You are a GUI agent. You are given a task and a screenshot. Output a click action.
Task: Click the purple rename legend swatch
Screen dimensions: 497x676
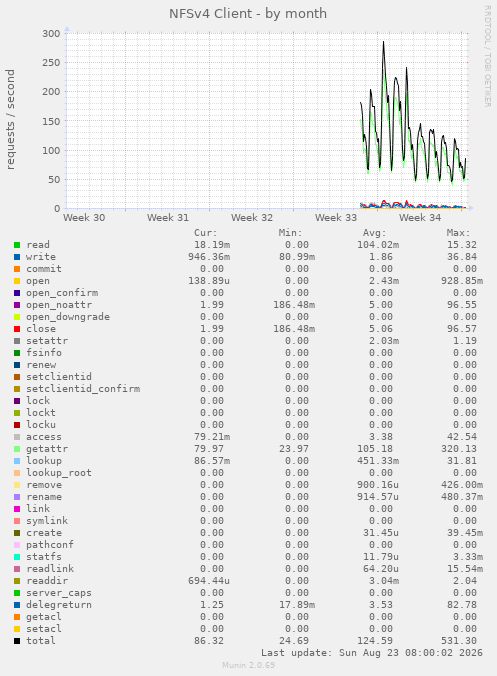click(17, 497)
